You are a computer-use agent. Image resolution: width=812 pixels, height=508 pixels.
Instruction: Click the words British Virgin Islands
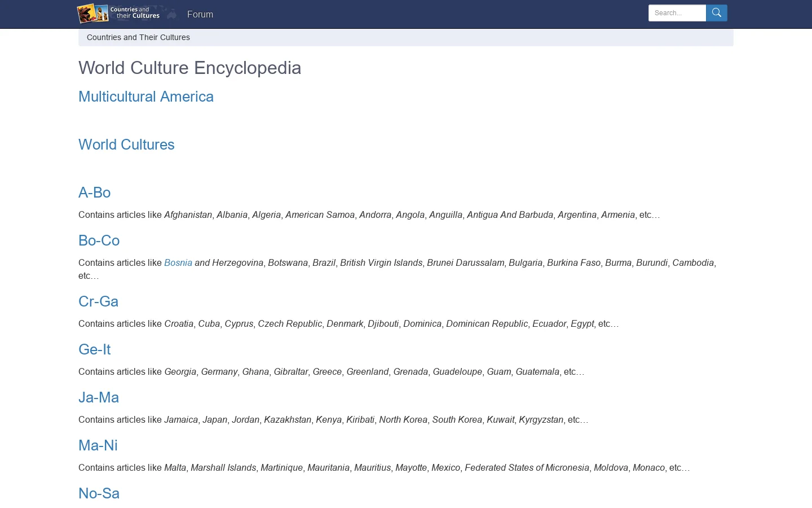click(x=381, y=262)
